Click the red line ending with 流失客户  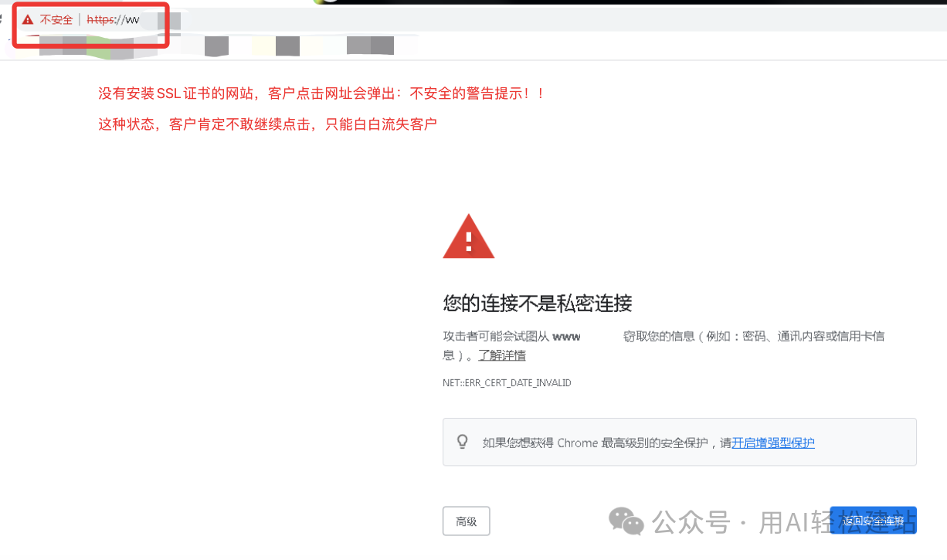267,124
